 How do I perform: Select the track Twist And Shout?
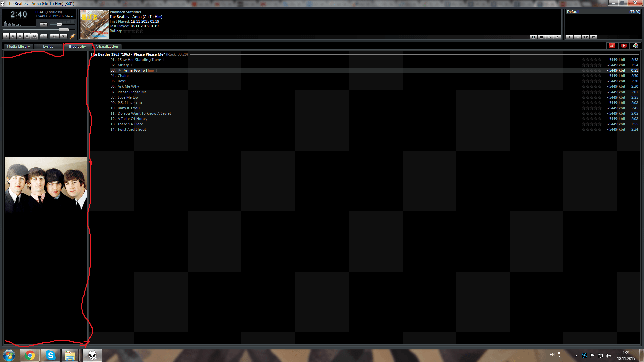tap(131, 129)
